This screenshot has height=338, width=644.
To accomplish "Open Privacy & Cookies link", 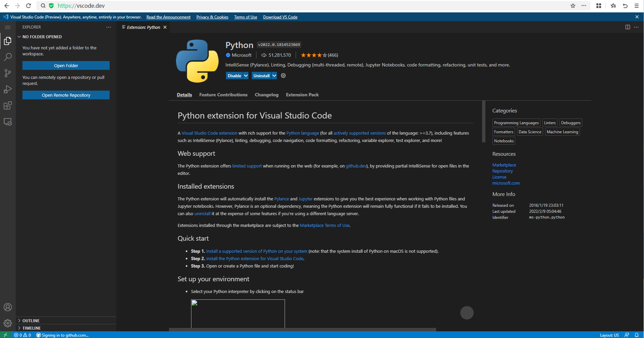I will point(212,17).
